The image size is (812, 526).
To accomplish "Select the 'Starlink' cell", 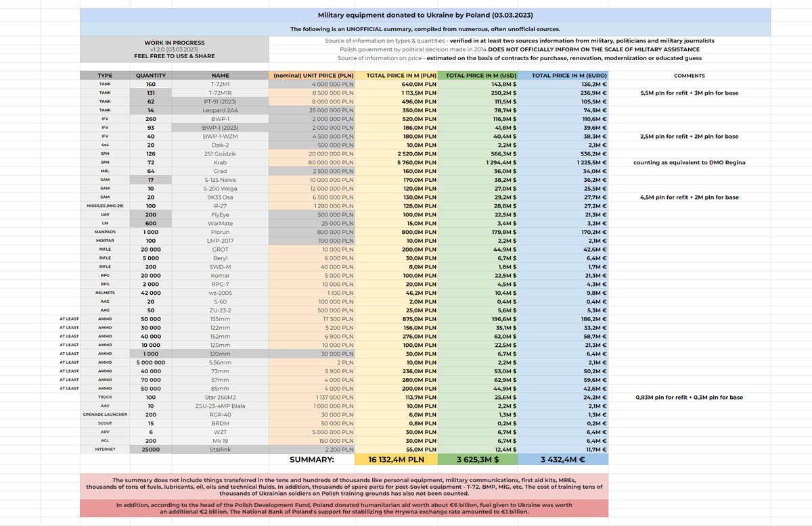I will click(x=220, y=449).
